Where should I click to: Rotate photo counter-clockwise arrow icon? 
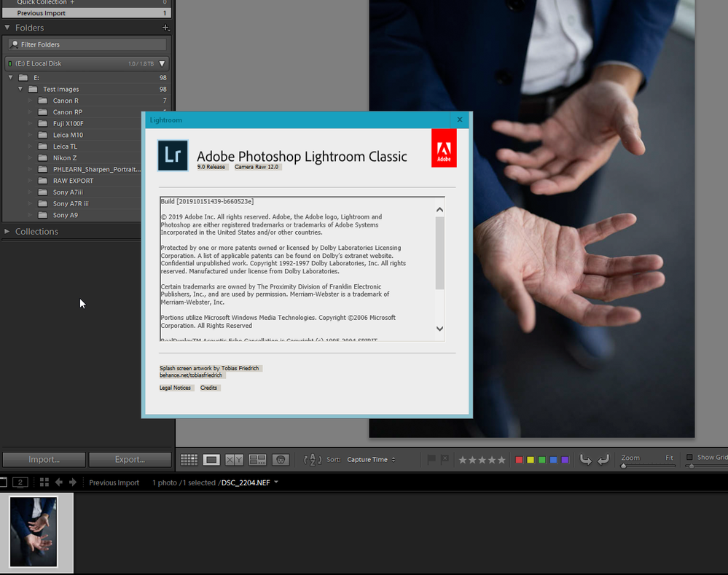coord(586,460)
